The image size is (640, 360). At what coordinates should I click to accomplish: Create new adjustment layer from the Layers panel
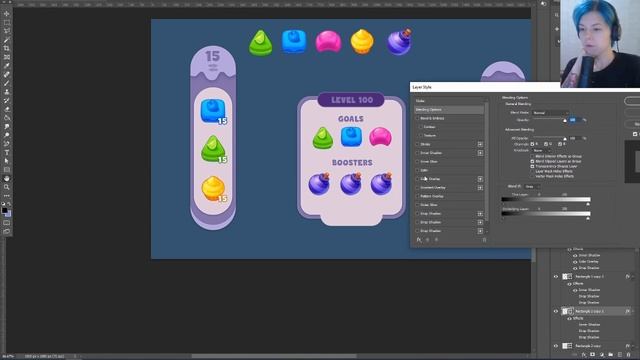coord(602,355)
